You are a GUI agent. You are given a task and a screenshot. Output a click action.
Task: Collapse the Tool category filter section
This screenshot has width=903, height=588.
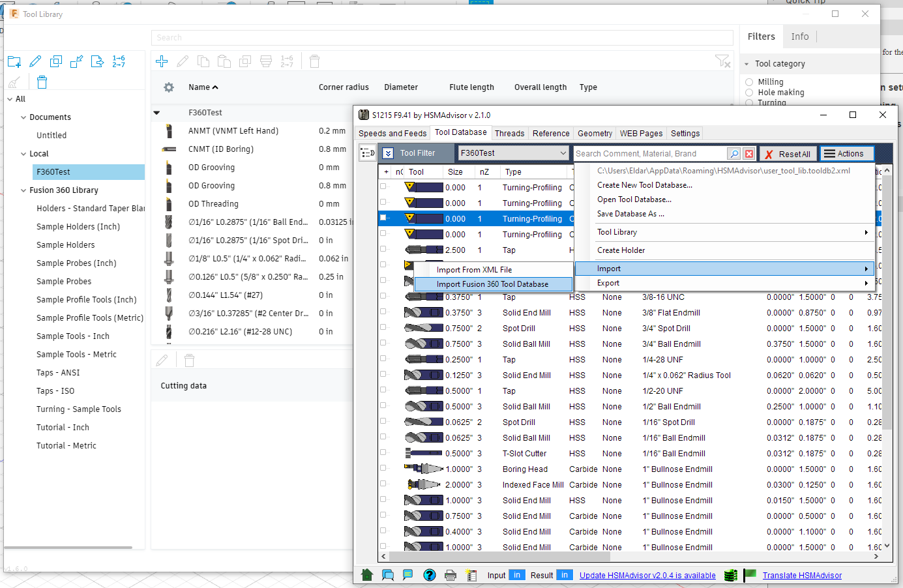[747, 64]
